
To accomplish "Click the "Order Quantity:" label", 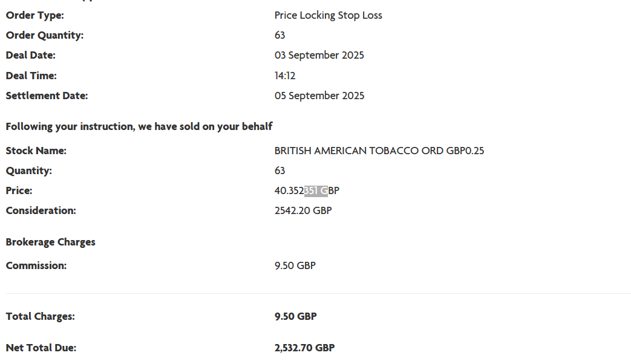I will click(x=45, y=35).
